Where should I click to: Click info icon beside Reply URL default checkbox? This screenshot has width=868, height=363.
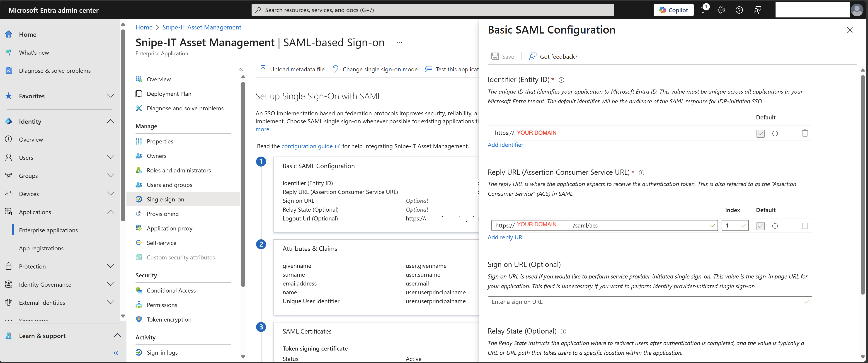pyautogui.click(x=775, y=226)
